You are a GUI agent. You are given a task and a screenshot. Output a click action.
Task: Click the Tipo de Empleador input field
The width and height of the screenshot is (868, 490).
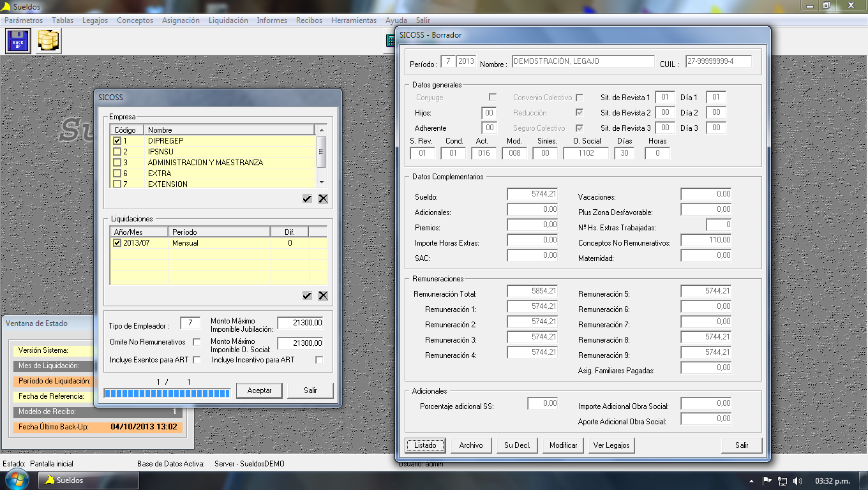coord(190,323)
